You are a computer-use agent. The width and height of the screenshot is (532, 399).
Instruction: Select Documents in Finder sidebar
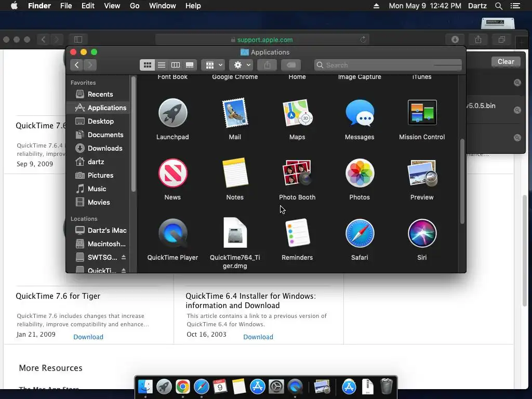[x=98, y=135]
